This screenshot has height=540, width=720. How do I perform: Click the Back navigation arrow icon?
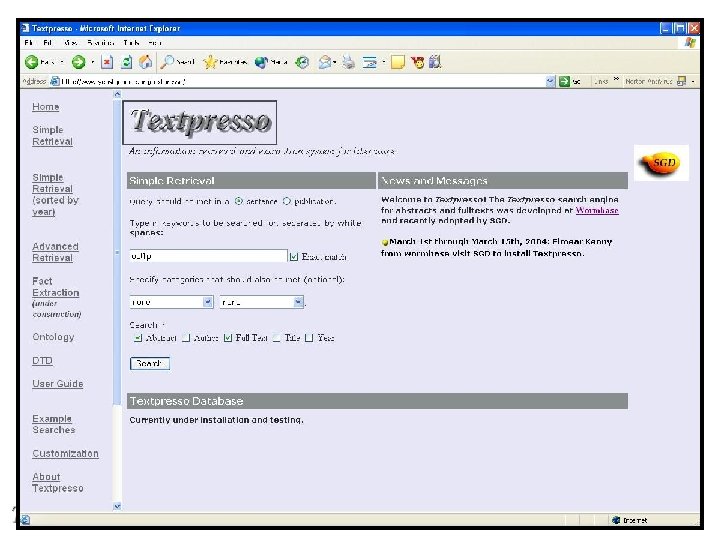click(x=31, y=62)
